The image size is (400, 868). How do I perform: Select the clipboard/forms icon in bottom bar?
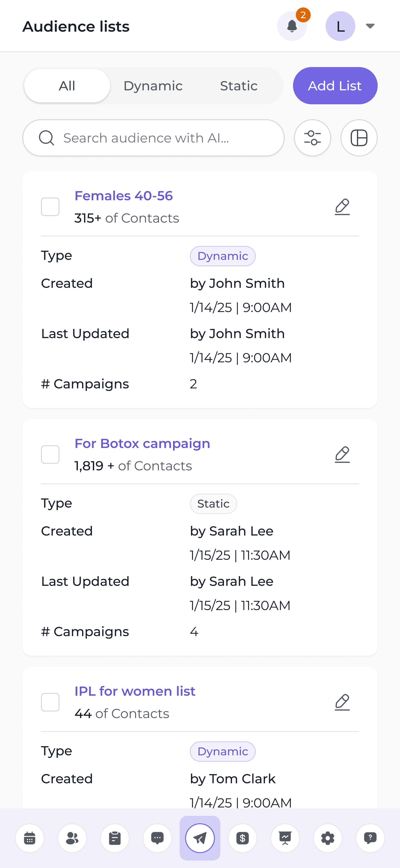pos(115,838)
